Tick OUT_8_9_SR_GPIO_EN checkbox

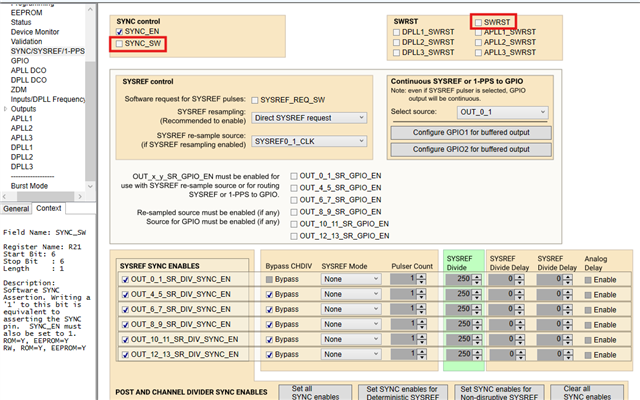point(294,212)
